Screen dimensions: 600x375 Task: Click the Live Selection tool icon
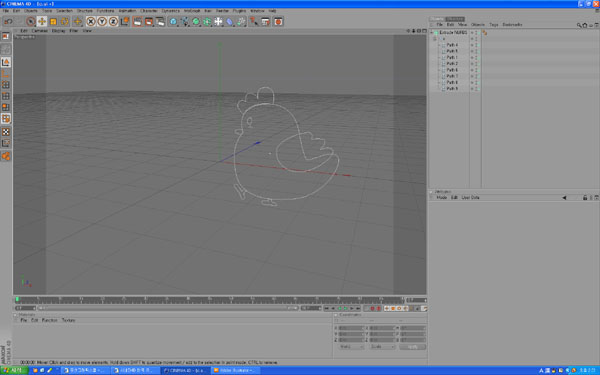tap(31, 21)
